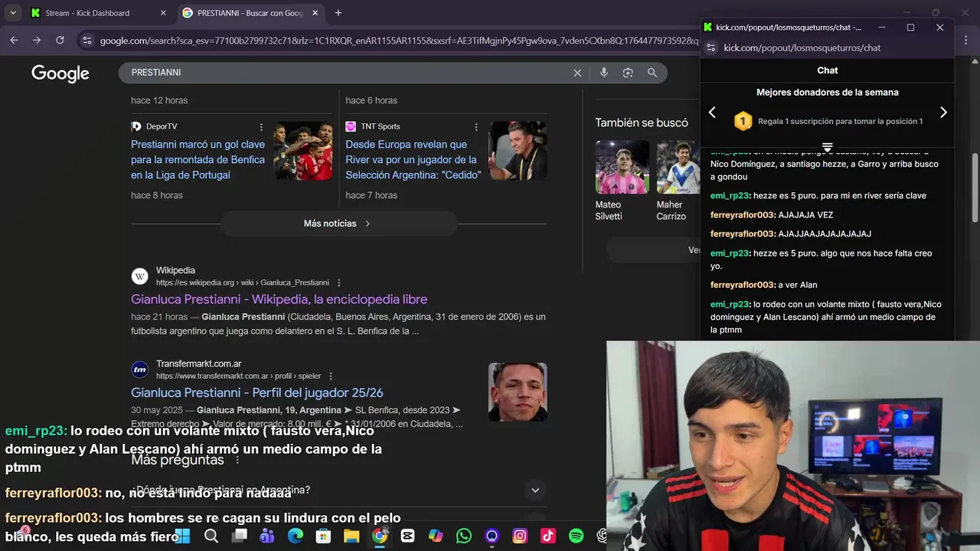Image resolution: width=980 pixels, height=551 pixels.
Task: Click ferreyraflor003 name beside a ver Alan
Action: [x=743, y=285]
